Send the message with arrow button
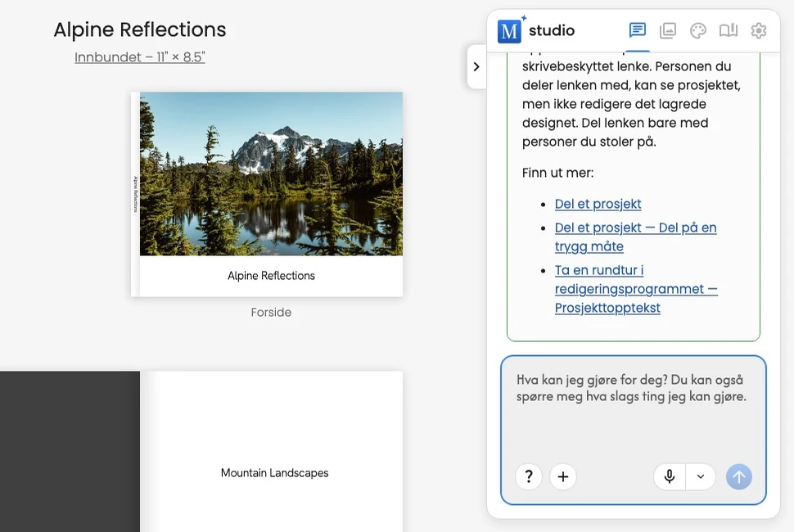 pyautogui.click(x=739, y=476)
